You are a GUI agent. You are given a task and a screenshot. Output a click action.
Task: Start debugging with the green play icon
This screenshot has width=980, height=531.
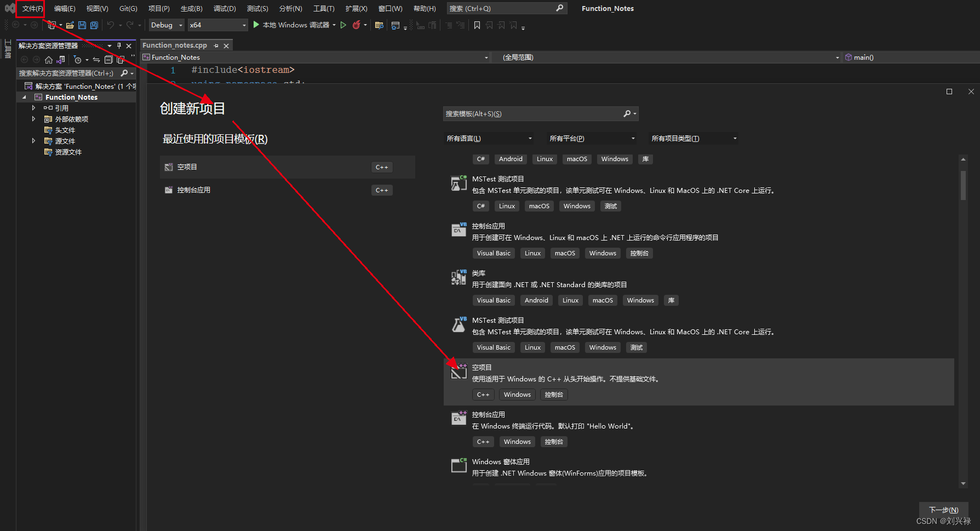click(x=256, y=25)
